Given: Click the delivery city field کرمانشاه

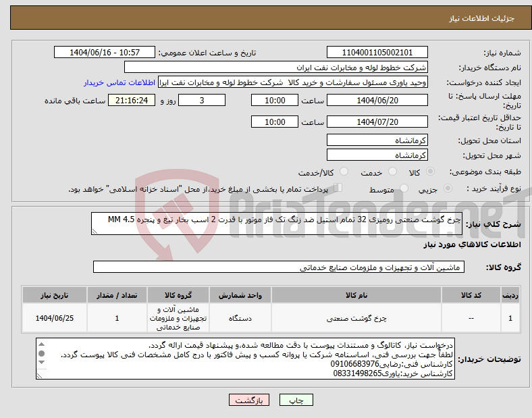Looking at the screenshot, I should click(377, 155).
